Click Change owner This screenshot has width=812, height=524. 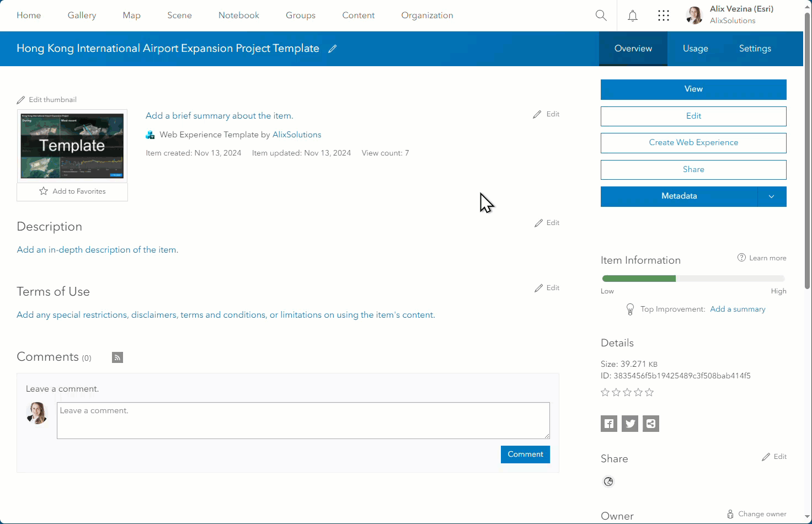click(757, 514)
